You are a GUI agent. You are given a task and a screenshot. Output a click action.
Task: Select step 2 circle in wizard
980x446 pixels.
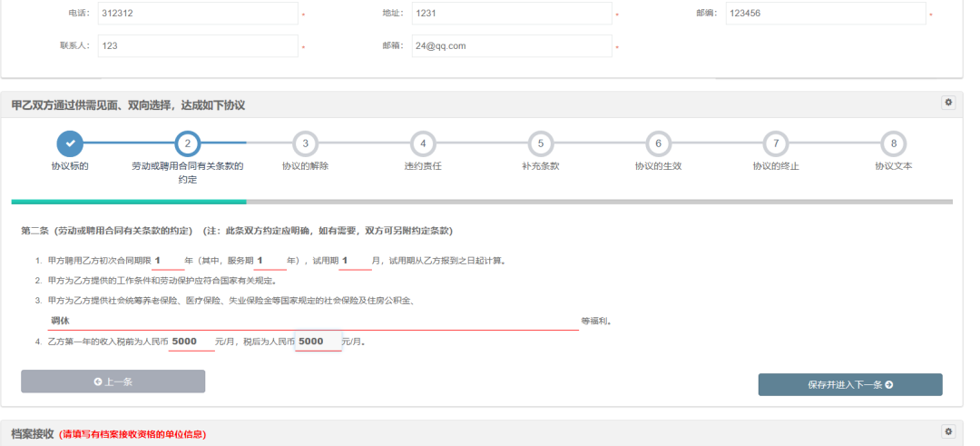tap(188, 144)
